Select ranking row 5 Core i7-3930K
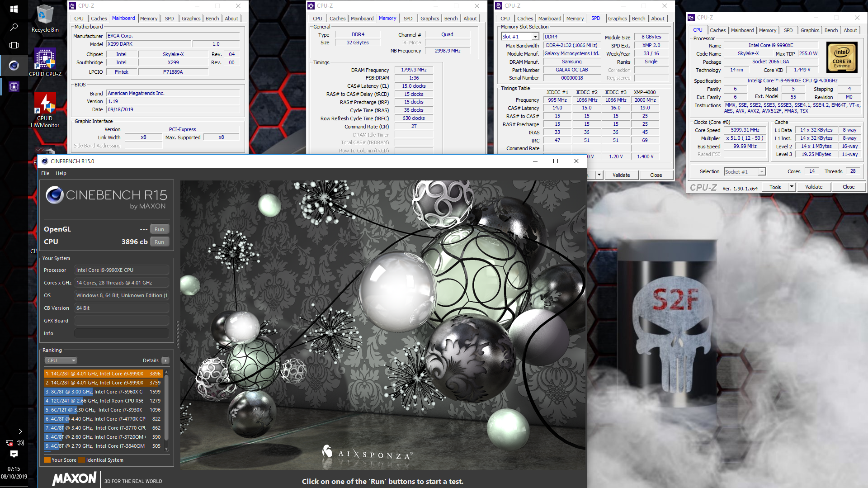 pyautogui.click(x=103, y=410)
